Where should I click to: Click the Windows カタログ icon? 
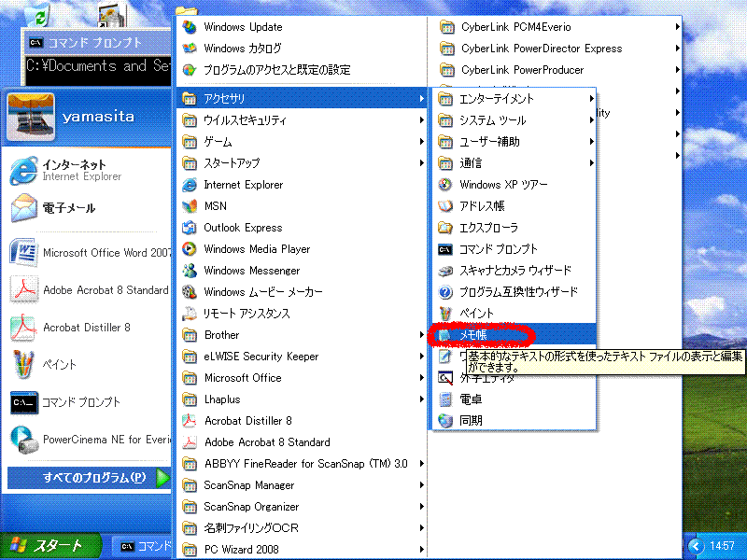click(190, 49)
